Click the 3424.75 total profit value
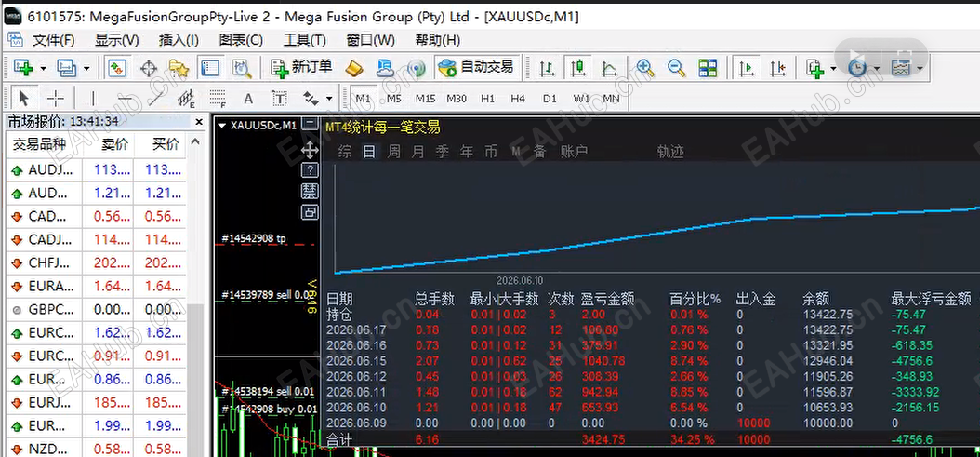Screen dimensions: 980x457 [603, 439]
